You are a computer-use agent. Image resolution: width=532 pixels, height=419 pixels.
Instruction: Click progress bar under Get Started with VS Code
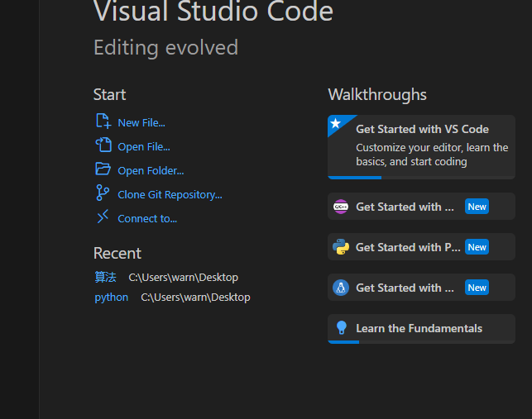(421, 178)
